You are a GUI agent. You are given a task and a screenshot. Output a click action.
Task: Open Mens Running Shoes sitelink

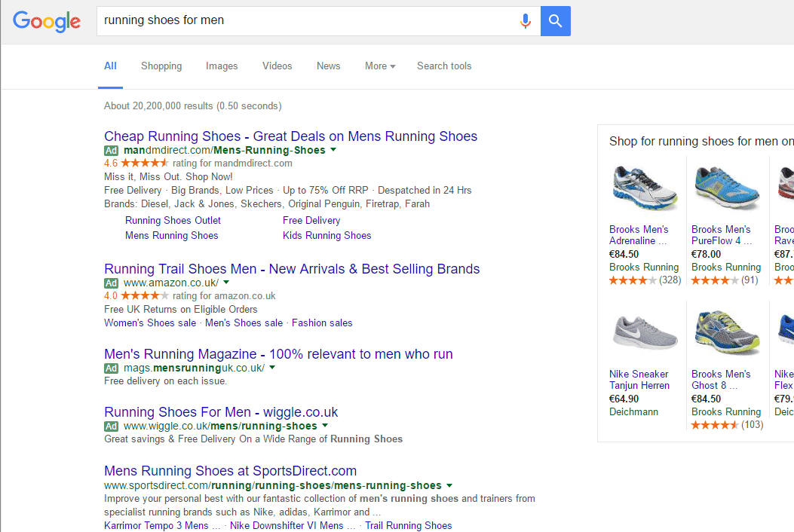point(172,235)
